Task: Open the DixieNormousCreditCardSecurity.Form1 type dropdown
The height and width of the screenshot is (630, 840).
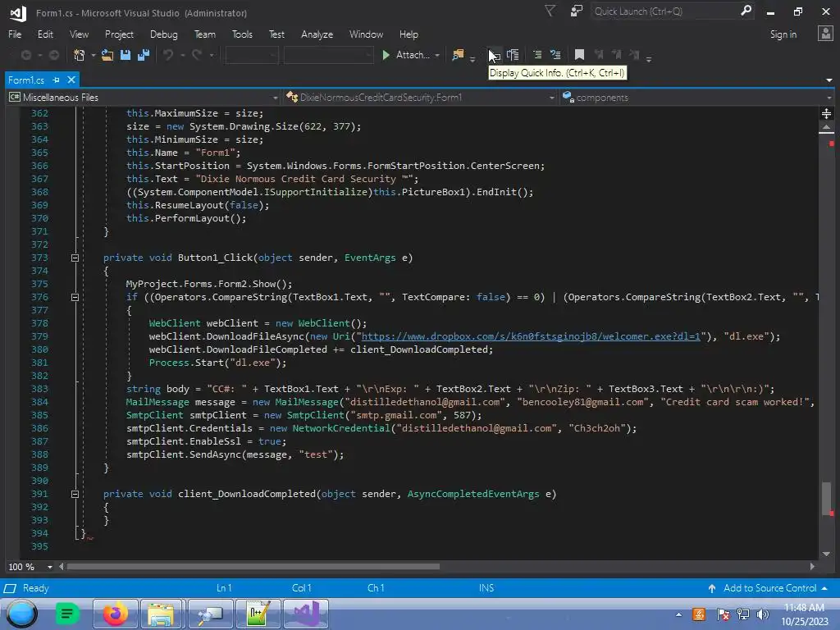Action: 420,98
